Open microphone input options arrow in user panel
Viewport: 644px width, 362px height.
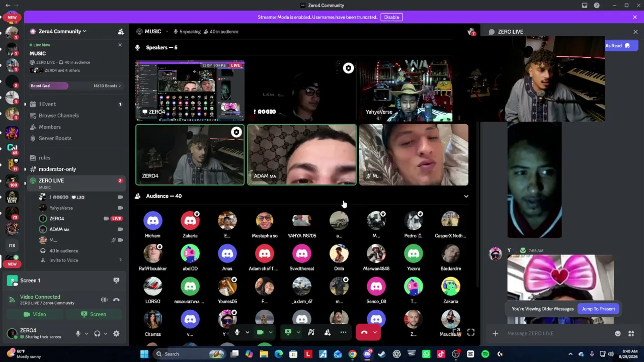tap(86, 334)
